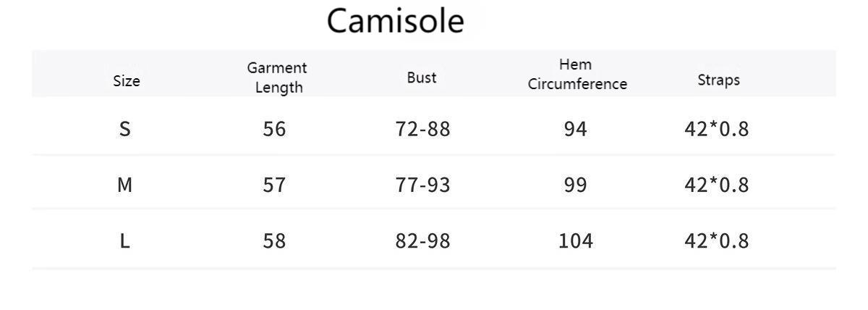Select the size S row label
The height and width of the screenshot is (310, 868).
[x=125, y=129]
